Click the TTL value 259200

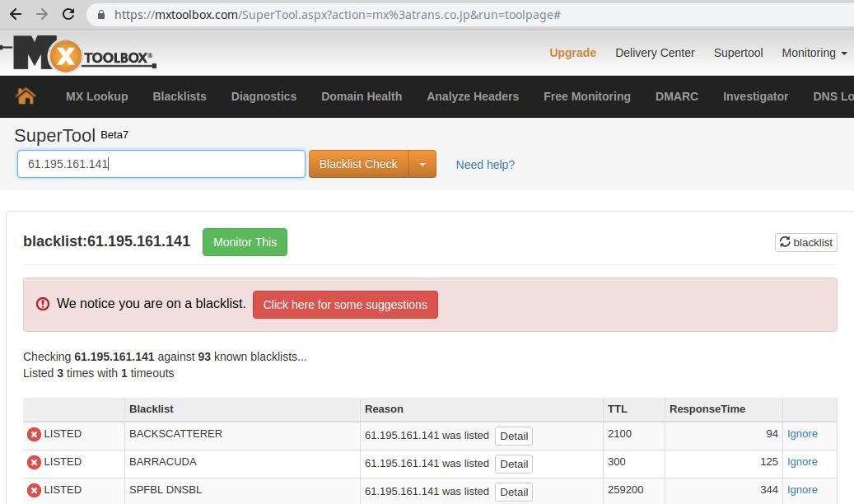click(x=626, y=490)
